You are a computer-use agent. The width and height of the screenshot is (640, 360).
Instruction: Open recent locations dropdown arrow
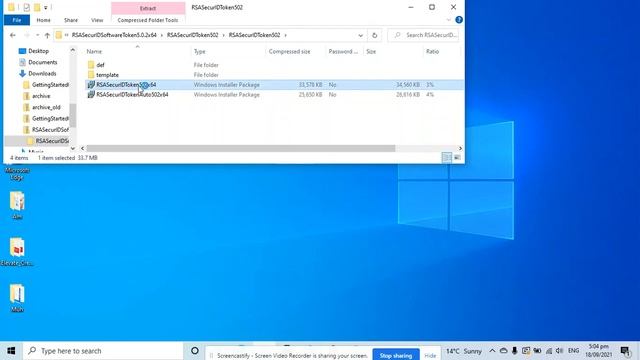point(38,36)
